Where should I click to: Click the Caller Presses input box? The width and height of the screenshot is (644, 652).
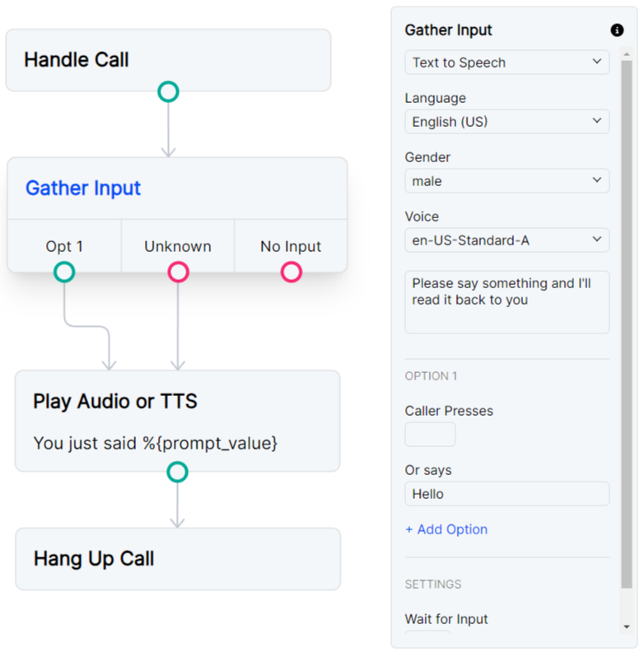pos(430,435)
